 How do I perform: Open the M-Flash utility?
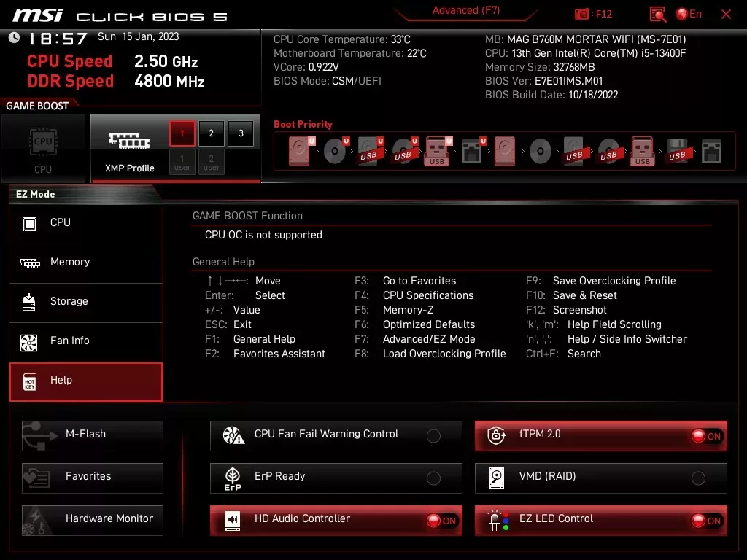(92, 435)
